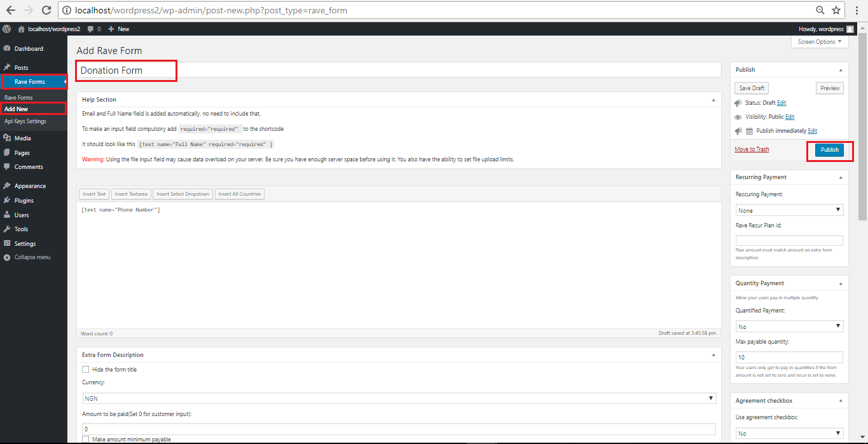Viewport: 868px width, 444px height.
Task: Select the Rave Forms submenu entry
Action: tap(18, 98)
